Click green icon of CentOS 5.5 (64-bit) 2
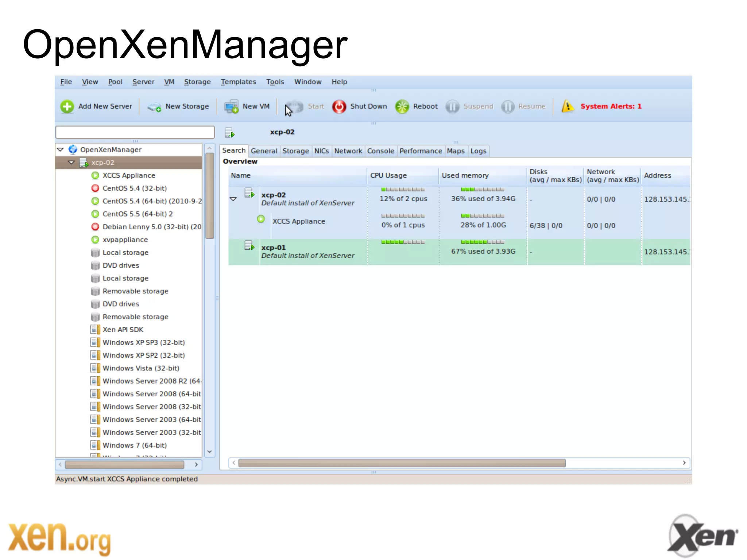 point(95,214)
